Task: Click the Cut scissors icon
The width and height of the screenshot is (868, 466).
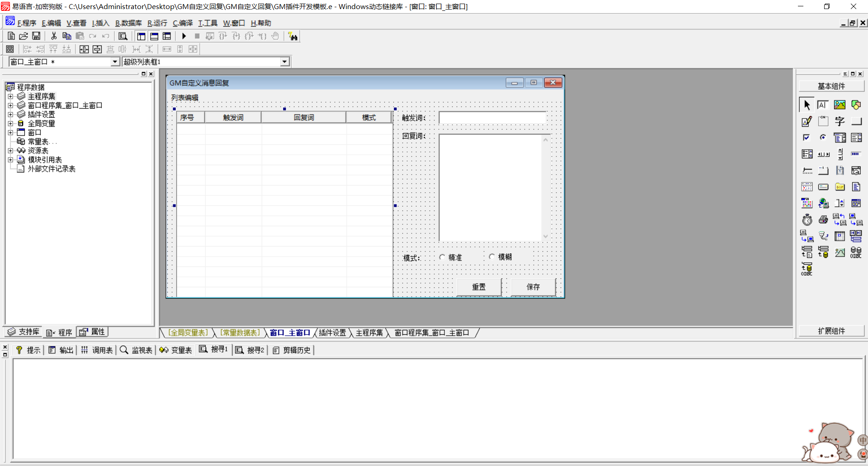Action: coord(54,36)
